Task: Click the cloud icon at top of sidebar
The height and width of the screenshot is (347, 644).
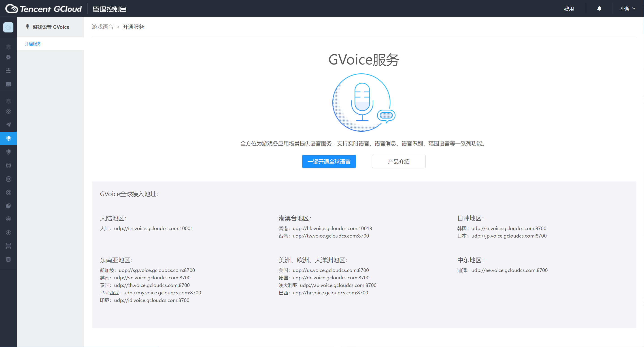Action: tap(8, 28)
